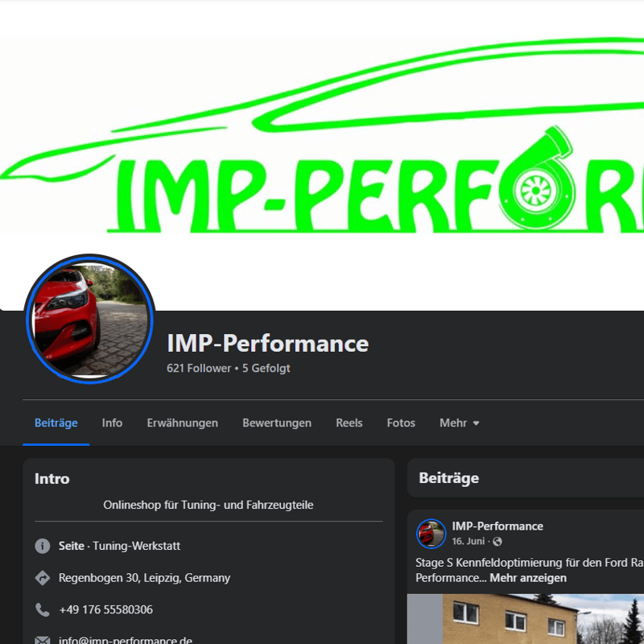Expand the Mehr dropdown menu
This screenshot has height=644, width=644.
coord(459,423)
